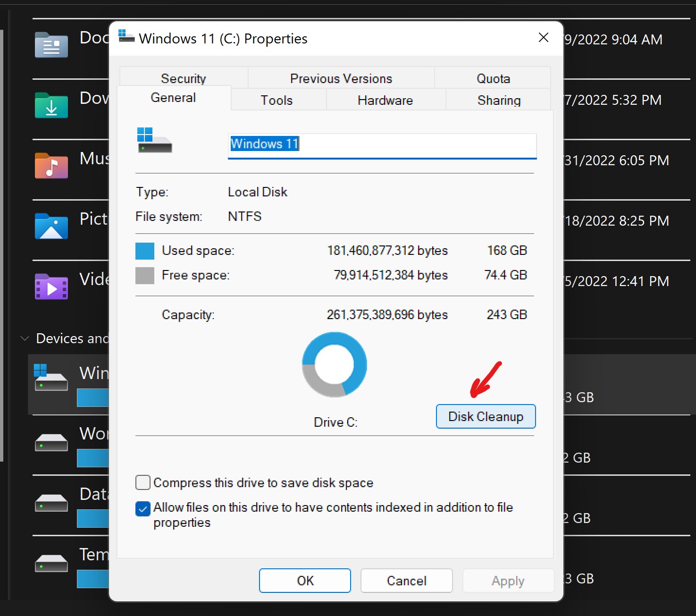Open the Quota tab
Viewport: 696px width, 616px height.
pyautogui.click(x=493, y=78)
